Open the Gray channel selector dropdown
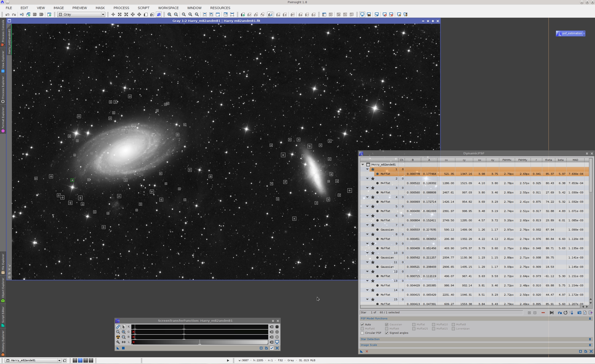Image resolution: width=595 pixels, height=364 pixels. [x=103, y=14]
